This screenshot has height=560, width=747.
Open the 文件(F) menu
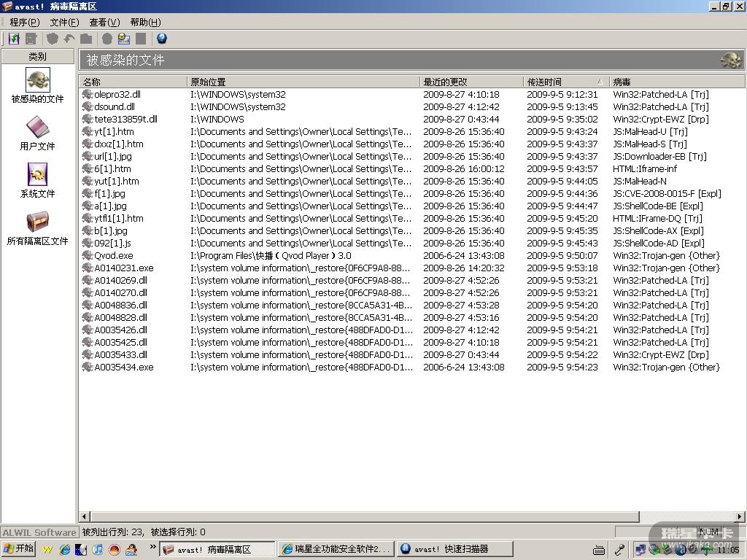(64, 23)
